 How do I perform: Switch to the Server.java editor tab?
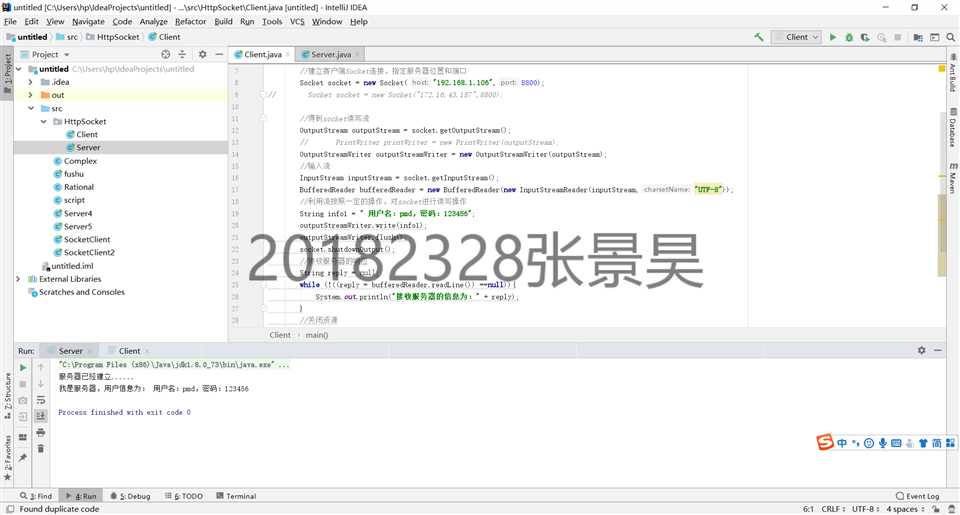(x=331, y=55)
